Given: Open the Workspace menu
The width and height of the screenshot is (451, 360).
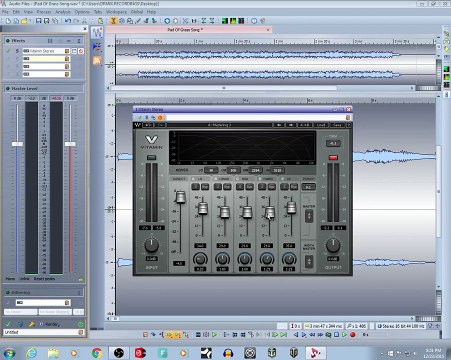Looking at the screenshot, I should (116, 12).
